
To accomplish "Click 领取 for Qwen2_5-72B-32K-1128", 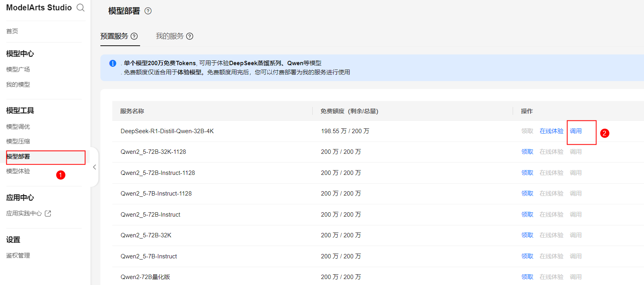I will click(527, 151).
